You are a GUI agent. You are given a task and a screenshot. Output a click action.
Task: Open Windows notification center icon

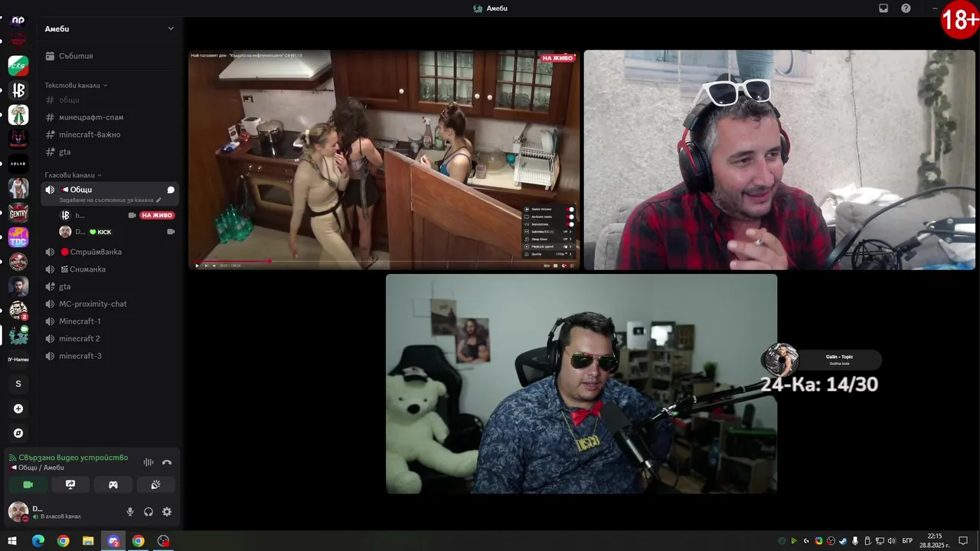963,541
